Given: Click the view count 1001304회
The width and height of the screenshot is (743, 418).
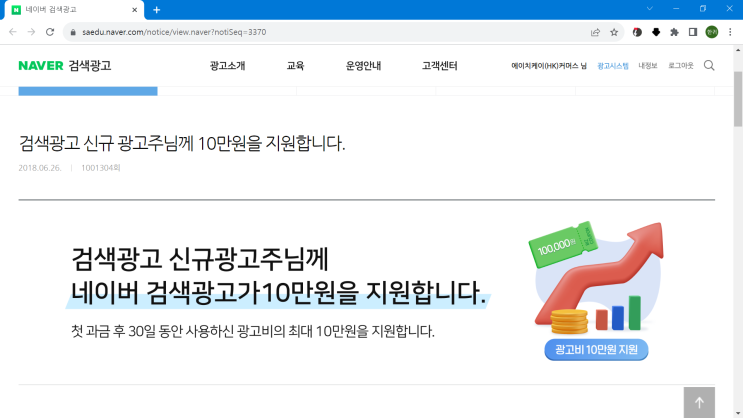Looking at the screenshot, I should pyautogui.click(x=100, y=168).
